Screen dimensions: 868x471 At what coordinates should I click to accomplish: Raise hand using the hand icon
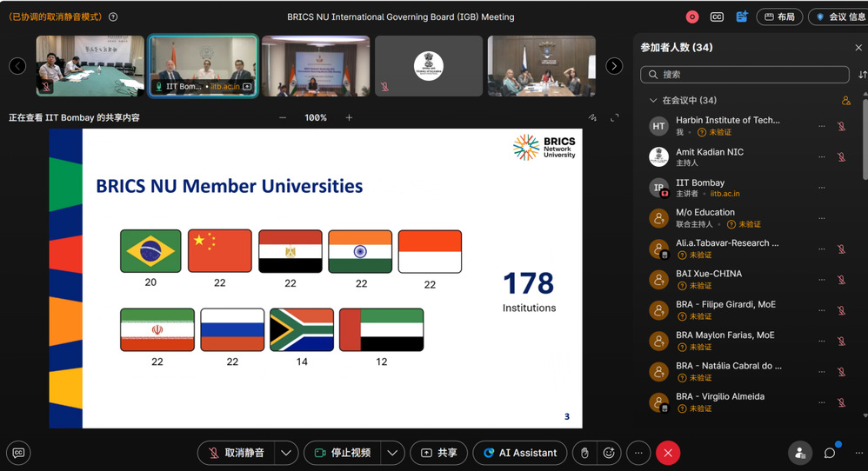coord(584,453)
